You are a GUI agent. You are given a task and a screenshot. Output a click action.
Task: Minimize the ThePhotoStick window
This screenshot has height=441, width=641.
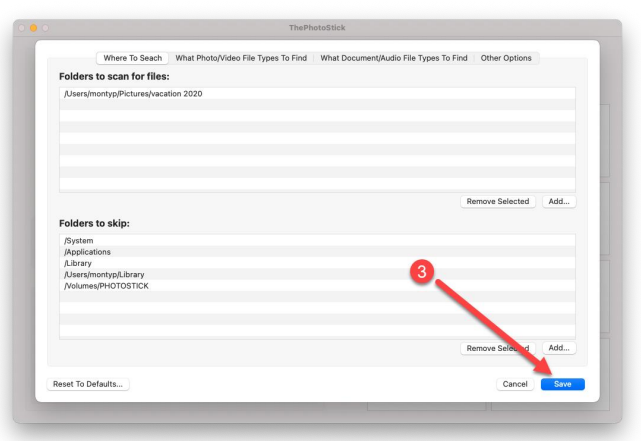tap(34, 28)
